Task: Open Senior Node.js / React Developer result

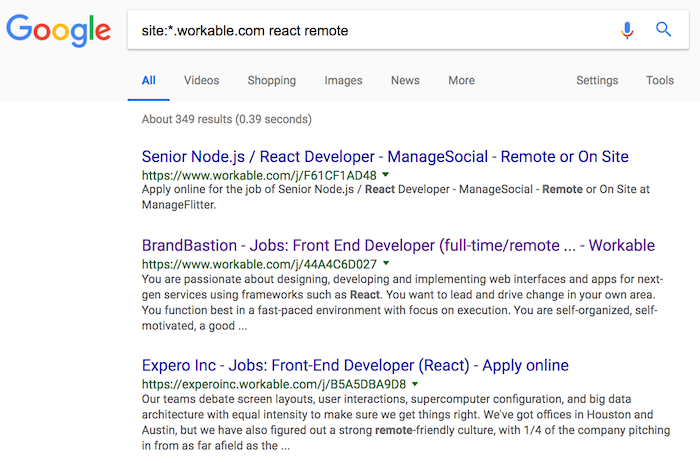Action: point(385,157)
